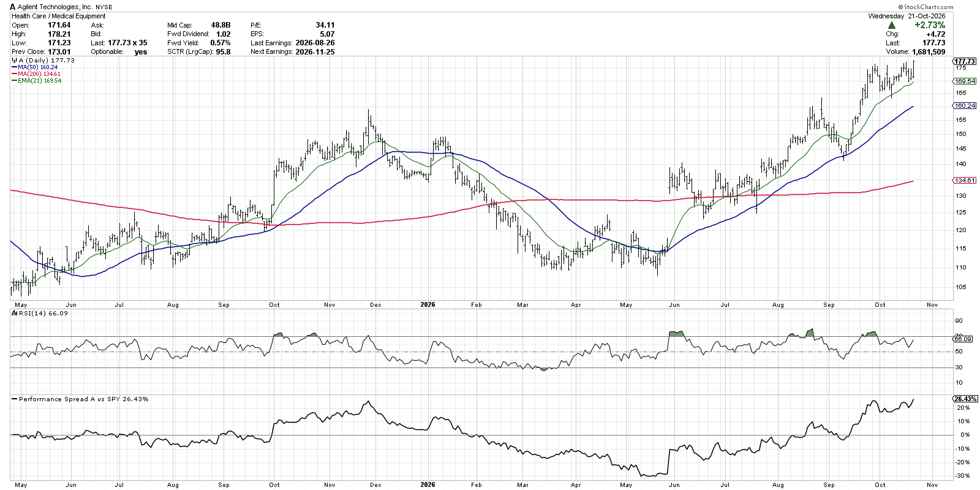
Task: Select the Fwd Yield value 0.57%
Action: click(x=221, y=43)
